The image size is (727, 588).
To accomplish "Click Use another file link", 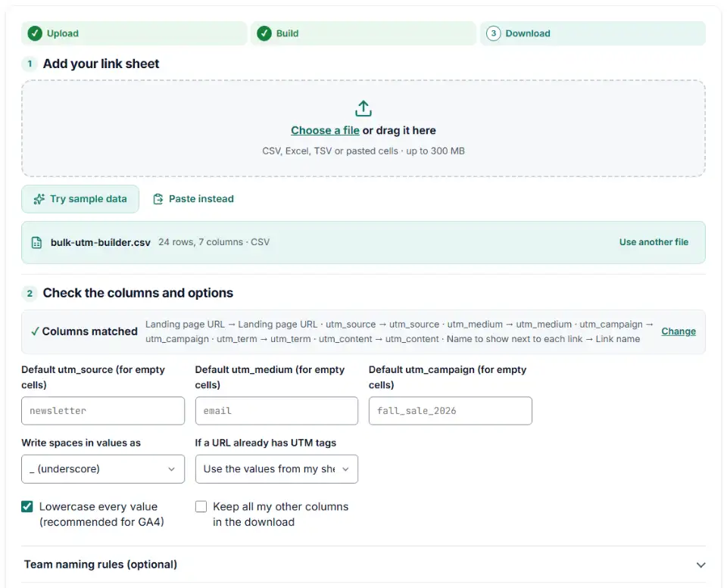I will tap(654, 242).
